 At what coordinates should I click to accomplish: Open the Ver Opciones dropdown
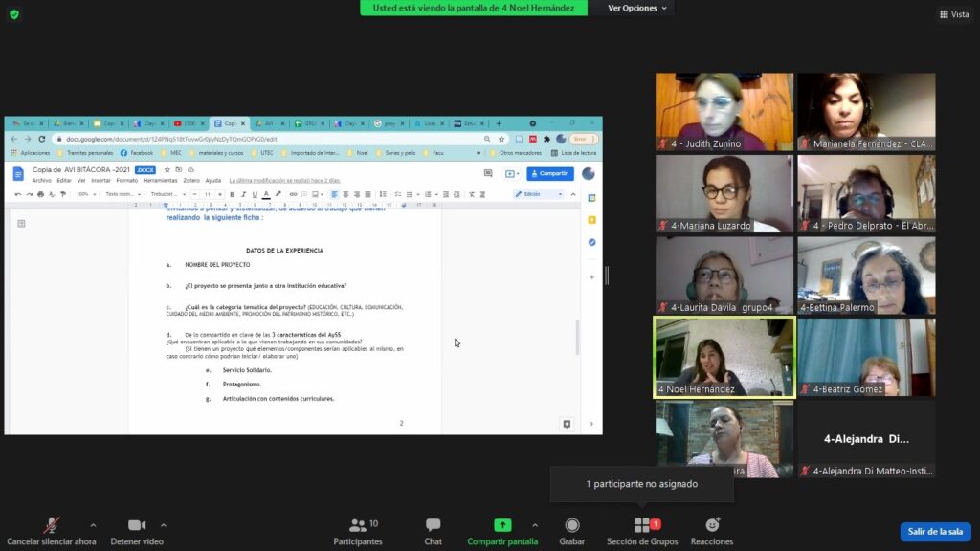[637, 8]
